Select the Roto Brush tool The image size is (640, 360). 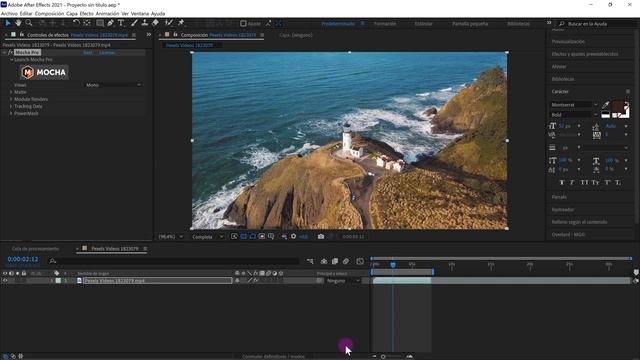click(x=169, y=23)
